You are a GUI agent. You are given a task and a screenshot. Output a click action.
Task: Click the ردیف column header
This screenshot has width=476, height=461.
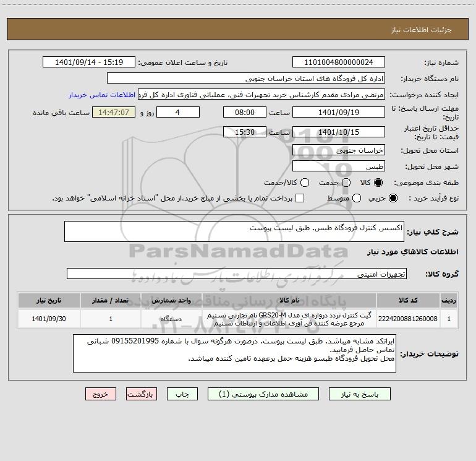449,300
